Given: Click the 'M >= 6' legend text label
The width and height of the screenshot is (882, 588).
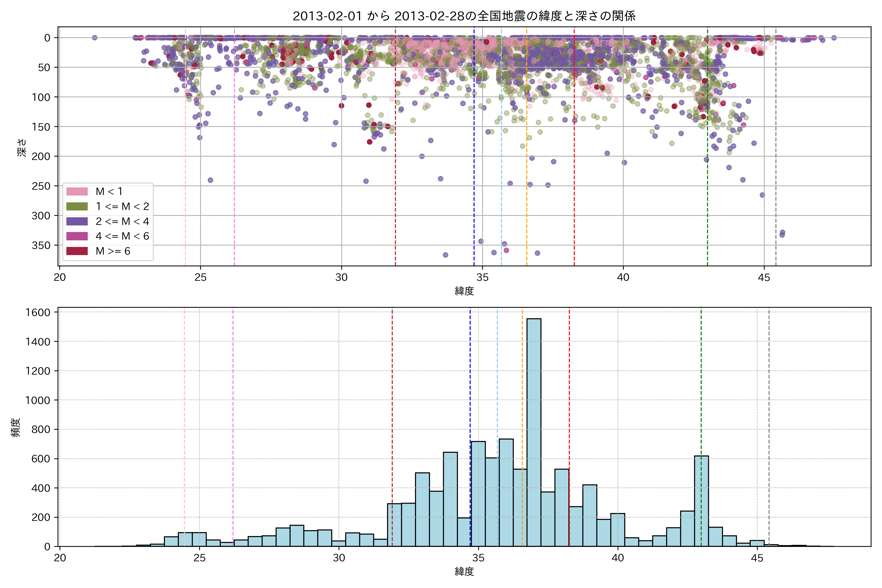Looking at the screenshot, I should point(113,251).
